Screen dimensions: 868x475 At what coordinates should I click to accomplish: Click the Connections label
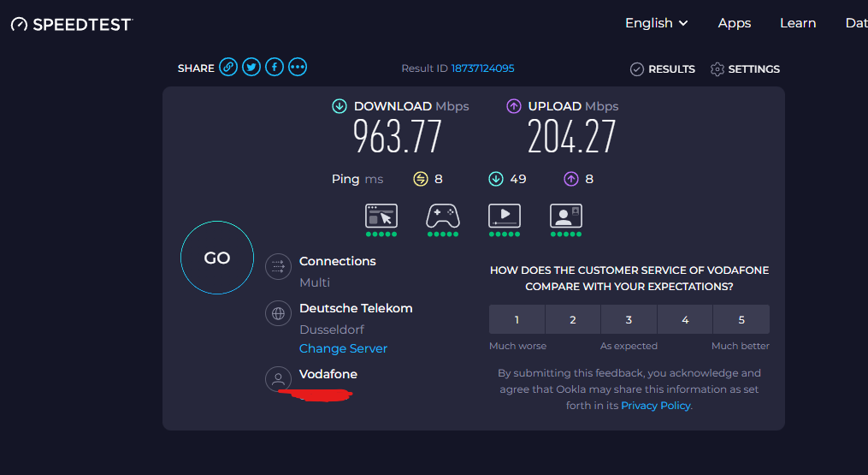338,261
